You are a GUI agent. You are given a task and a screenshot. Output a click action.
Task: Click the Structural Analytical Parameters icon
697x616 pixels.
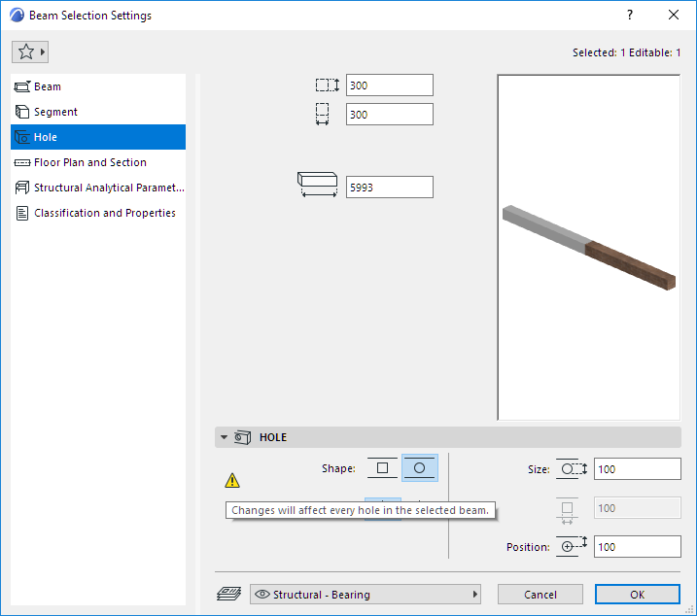click(x=22, y=188)
